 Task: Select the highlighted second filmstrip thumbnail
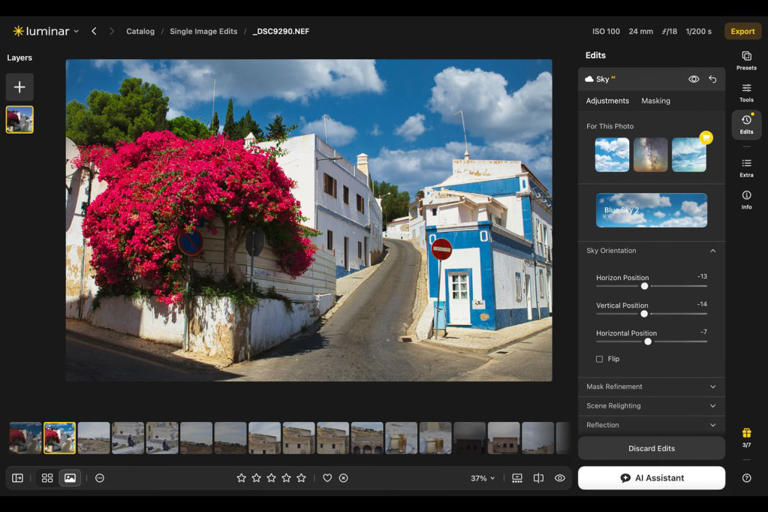[x=60, y=438]
